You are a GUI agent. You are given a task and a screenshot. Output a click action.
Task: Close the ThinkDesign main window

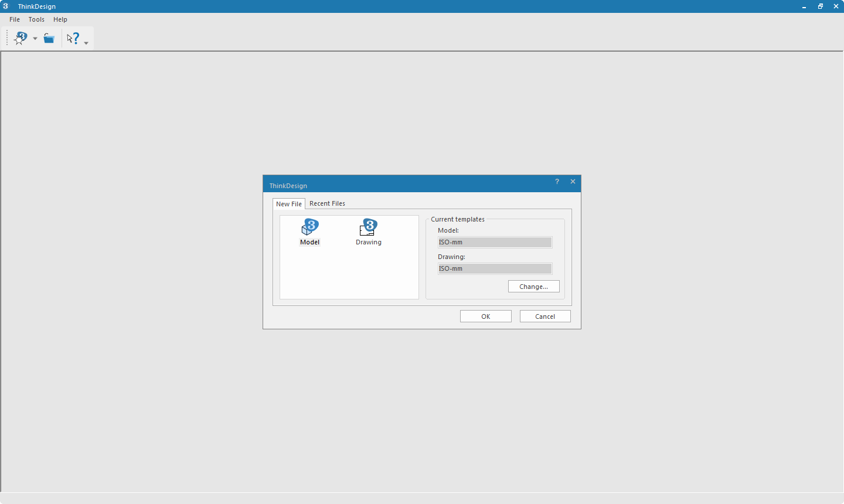click(x=836, y=6)
